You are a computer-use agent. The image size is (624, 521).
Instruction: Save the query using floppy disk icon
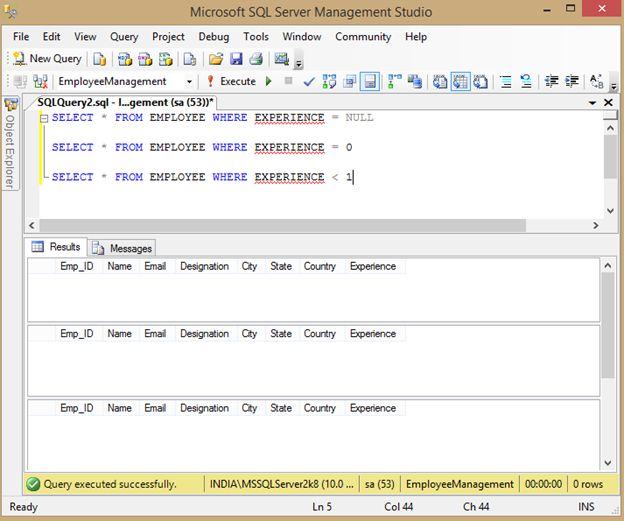coord(237,59)
